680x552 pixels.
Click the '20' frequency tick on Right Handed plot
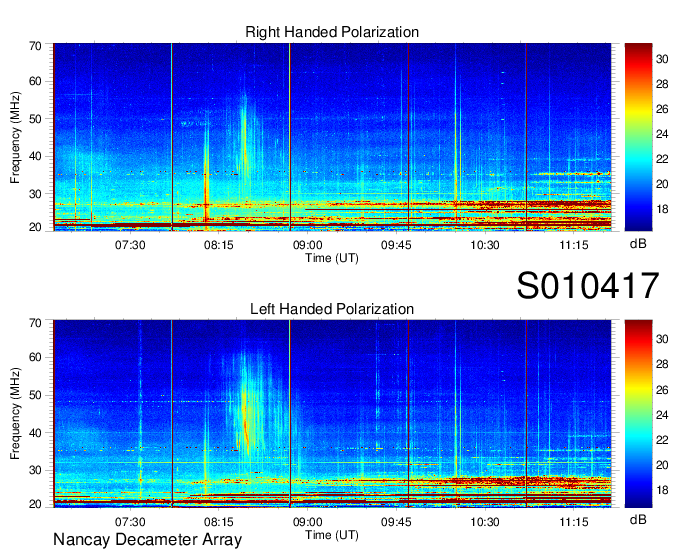[35, 227]
